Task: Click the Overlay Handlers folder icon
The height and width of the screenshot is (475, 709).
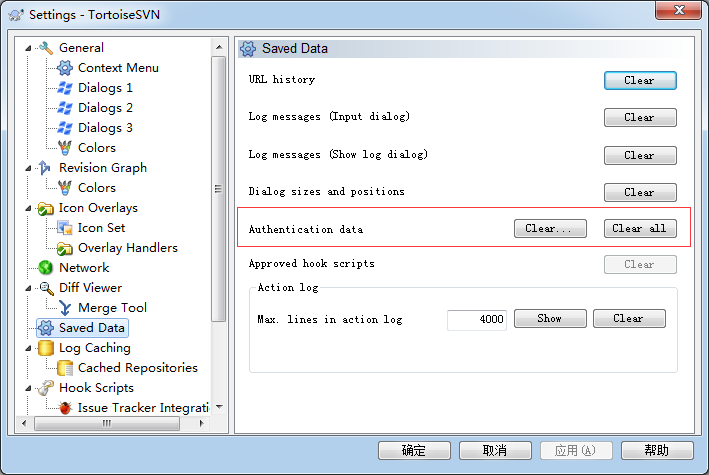Action: [x=65, y=248]
